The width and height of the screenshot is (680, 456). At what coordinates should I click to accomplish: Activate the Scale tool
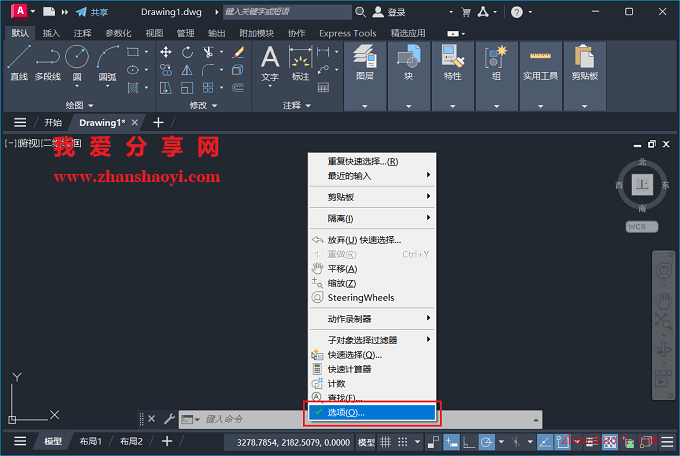187,88
